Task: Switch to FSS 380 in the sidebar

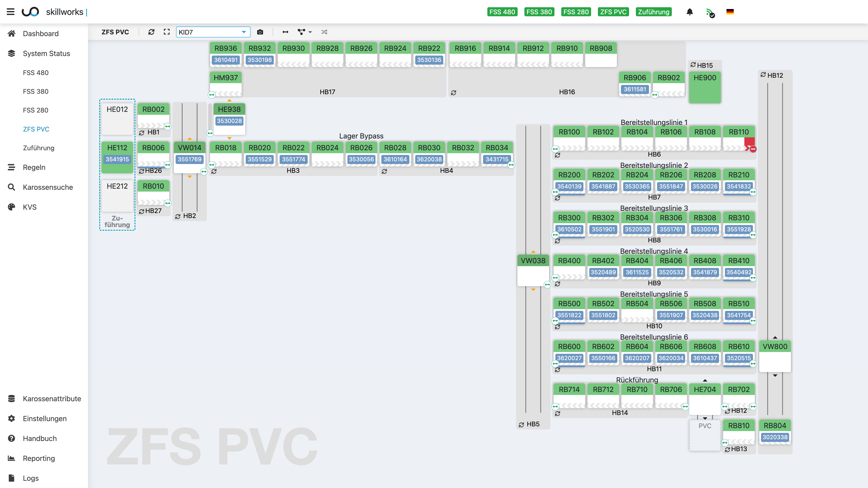Action: pos(36,91)
